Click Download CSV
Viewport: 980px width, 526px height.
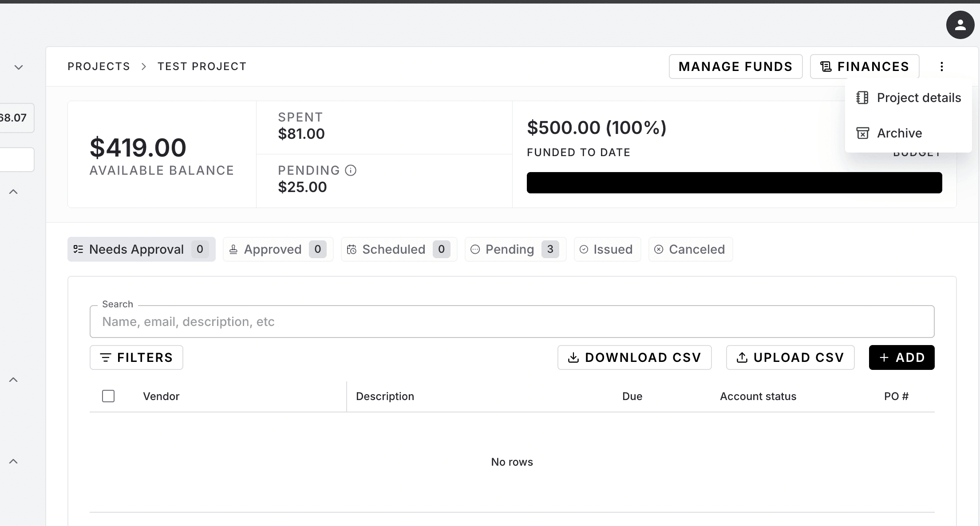click(635, 357)
